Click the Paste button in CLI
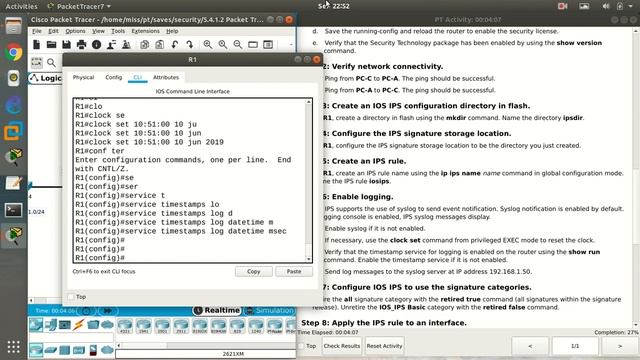 coord(294,271)
